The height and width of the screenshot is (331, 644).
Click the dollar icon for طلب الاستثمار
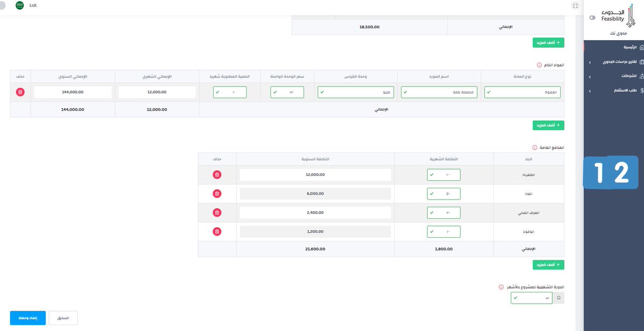point(642,91)
